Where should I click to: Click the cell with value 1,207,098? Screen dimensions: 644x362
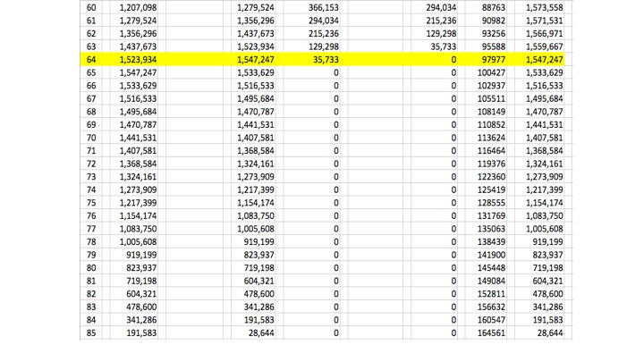click(x=138, y=7)
